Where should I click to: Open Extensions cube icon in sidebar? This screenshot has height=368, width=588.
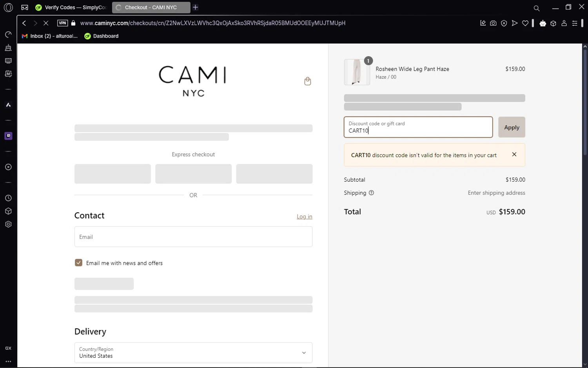8,211
